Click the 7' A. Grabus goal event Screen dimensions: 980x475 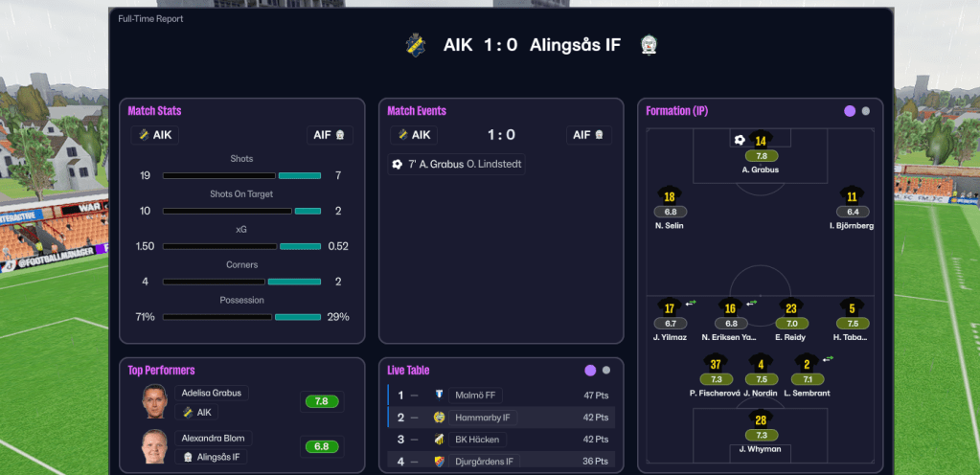click(x=457, y=165)
